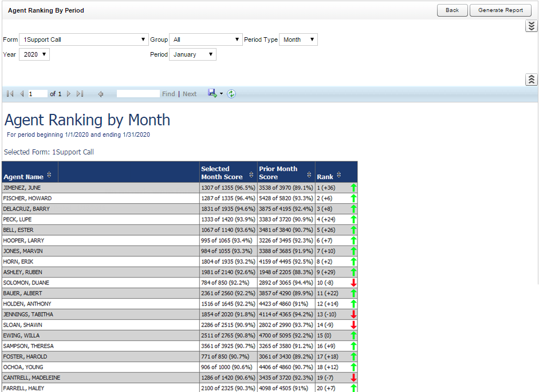Click back to parent report arrow
539x392 pixels.
pos(101,94)
